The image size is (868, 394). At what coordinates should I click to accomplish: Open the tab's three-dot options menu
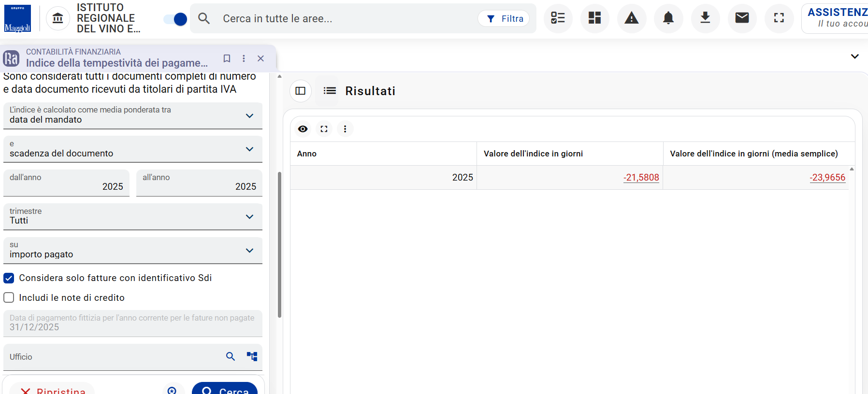[x=244, y=58]
